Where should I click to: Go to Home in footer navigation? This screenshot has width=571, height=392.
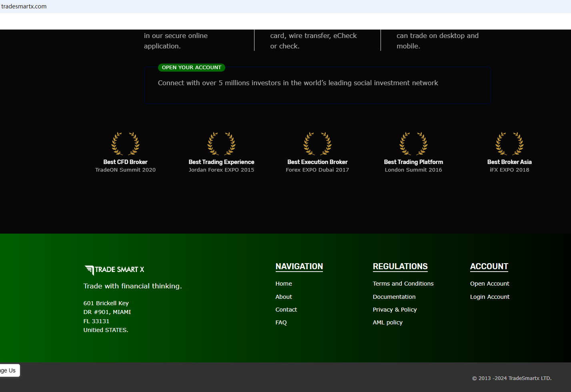pos(284,284)
